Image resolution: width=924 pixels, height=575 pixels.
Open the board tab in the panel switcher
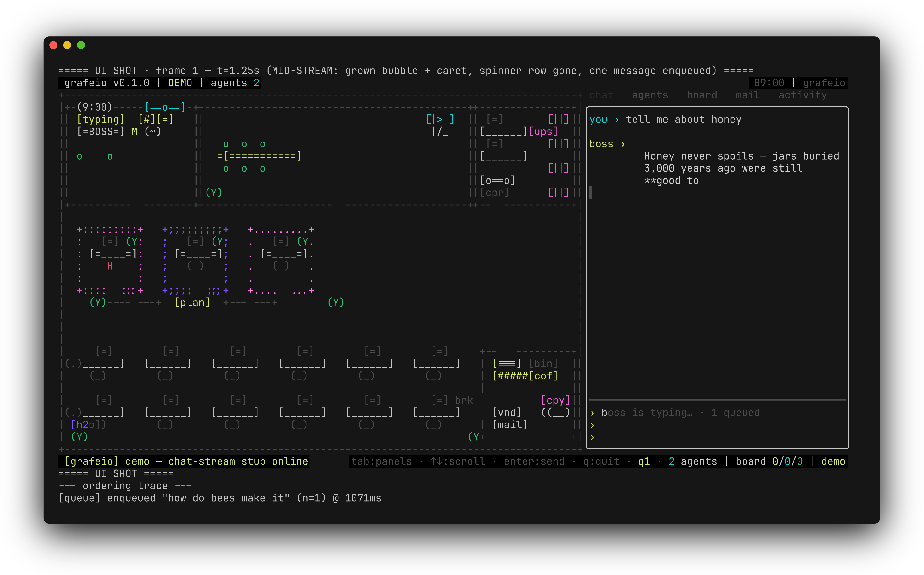point(702,95)
